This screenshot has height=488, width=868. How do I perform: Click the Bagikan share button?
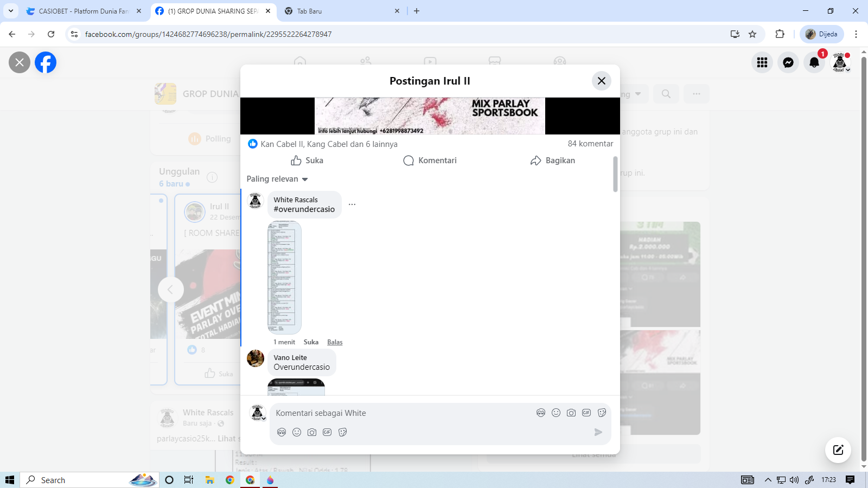(x=553, y=160)
